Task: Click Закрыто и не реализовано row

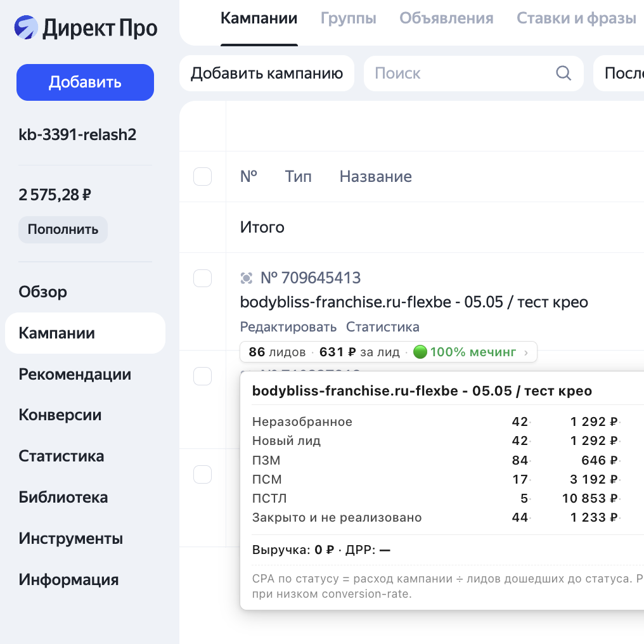Action: tap(435, 517)
